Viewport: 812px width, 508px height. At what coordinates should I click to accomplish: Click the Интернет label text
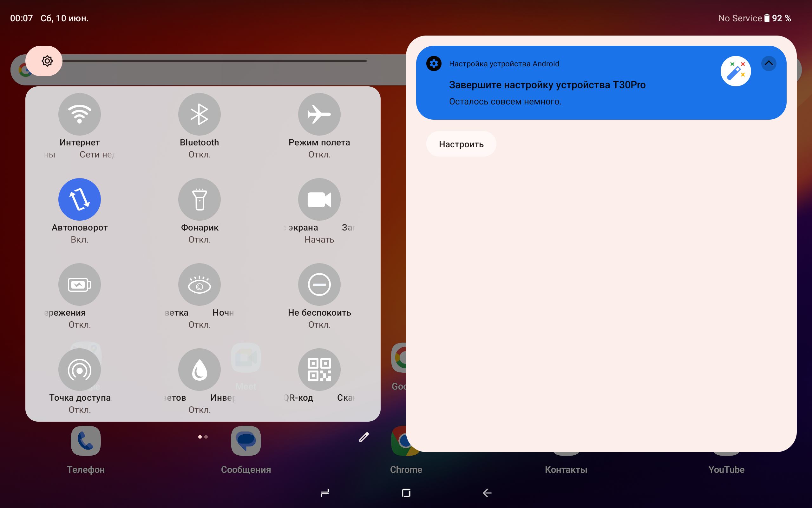click(80, 143)
